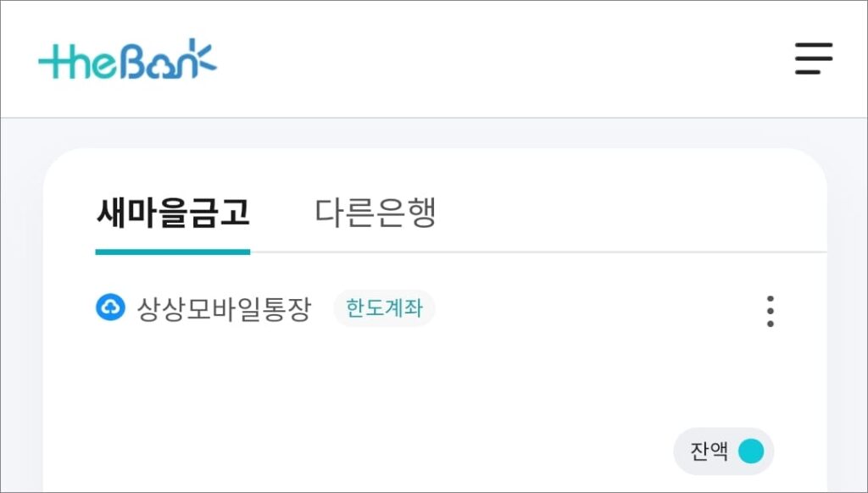
Task: Select the 새마을금고 tab
Action: tap(173, 212)
